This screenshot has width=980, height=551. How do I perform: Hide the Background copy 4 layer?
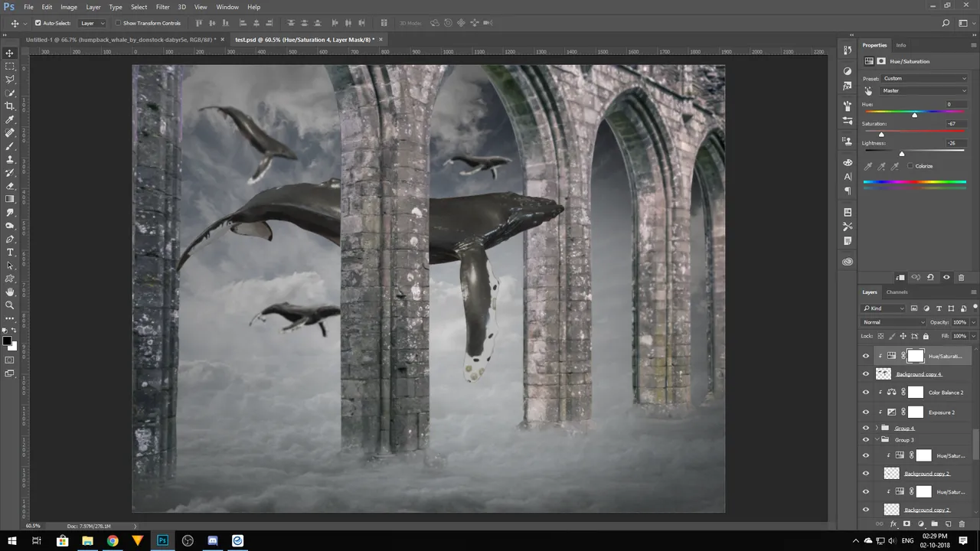[866, 374]
